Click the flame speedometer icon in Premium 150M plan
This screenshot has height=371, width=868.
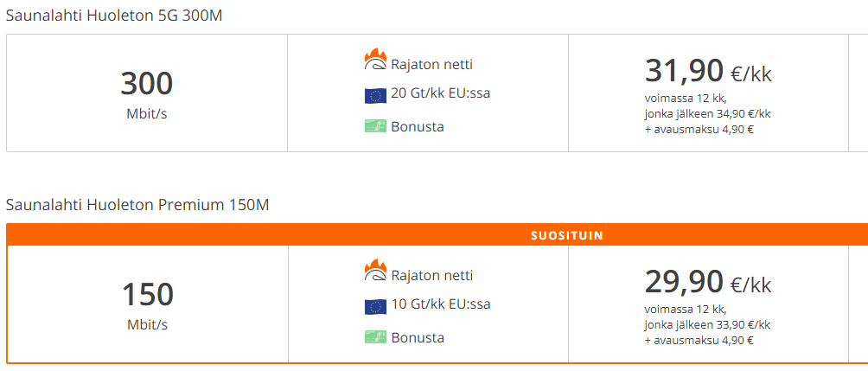click(374, 270)
